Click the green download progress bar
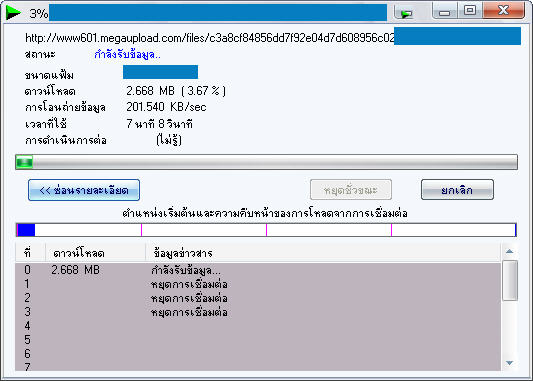533x381 pixels. pyautogui.click(x=266, y=162)
